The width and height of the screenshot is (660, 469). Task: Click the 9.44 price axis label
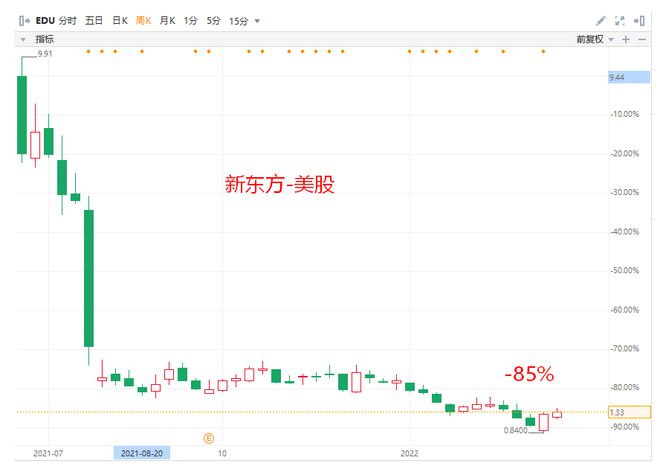pos(629,77)
